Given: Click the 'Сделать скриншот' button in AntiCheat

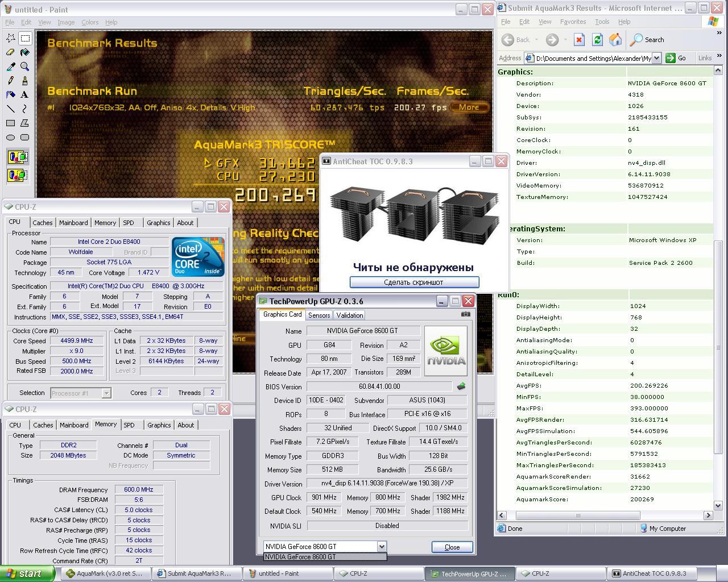Looking at the screenshot, I should click(413, 282).
